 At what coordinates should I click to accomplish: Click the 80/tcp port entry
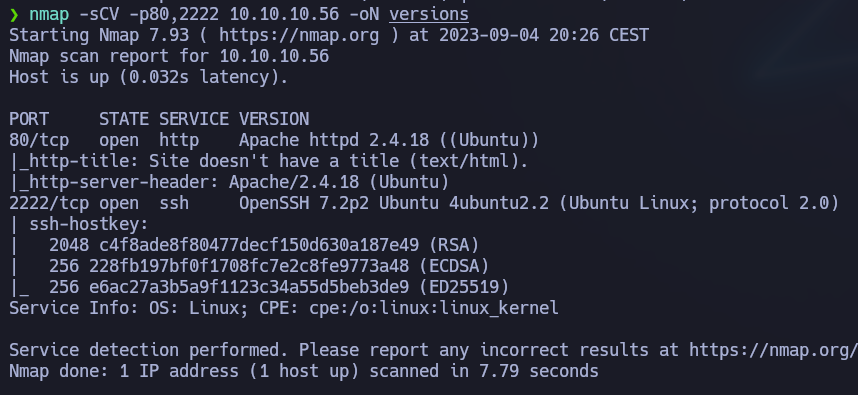tap(39, 140)
